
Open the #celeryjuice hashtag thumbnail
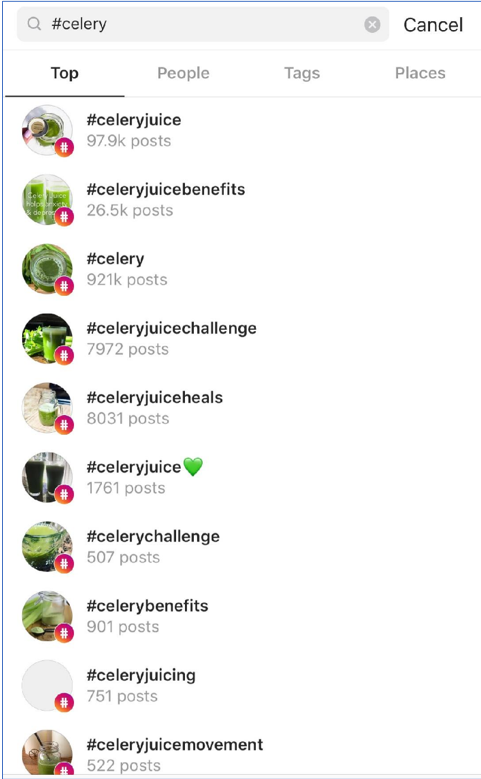click(x=47, y=130)
